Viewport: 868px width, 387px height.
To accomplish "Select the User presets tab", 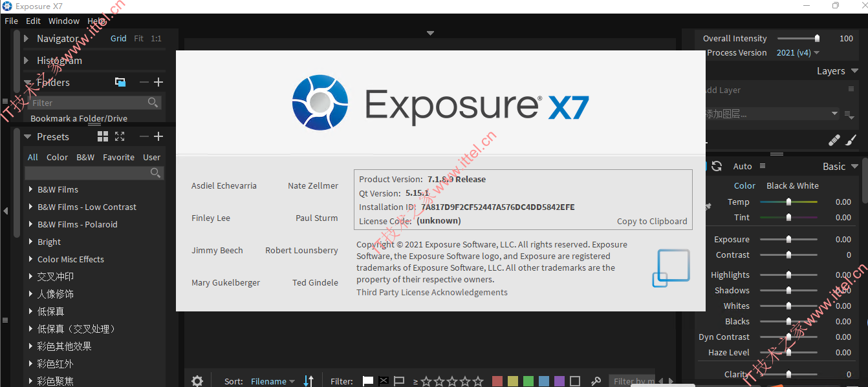I will (x=152, y=157).
